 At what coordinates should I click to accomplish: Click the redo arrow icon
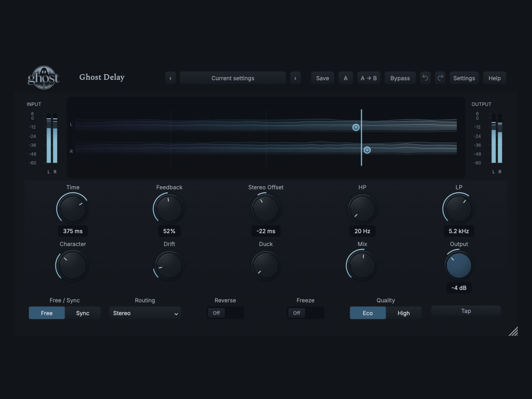pyautogui.click(x=440, y=78)
